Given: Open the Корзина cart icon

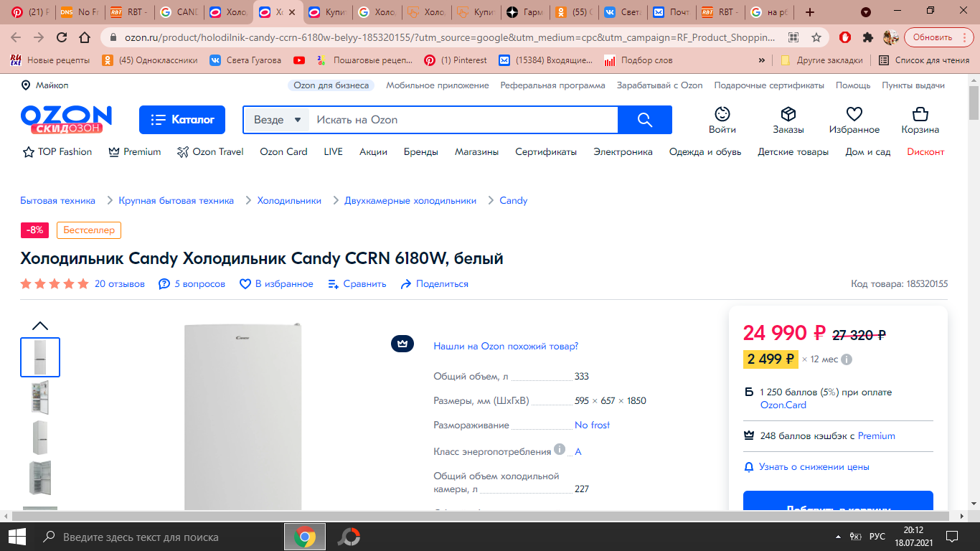Looking at the screenshot, I should 920,114.
